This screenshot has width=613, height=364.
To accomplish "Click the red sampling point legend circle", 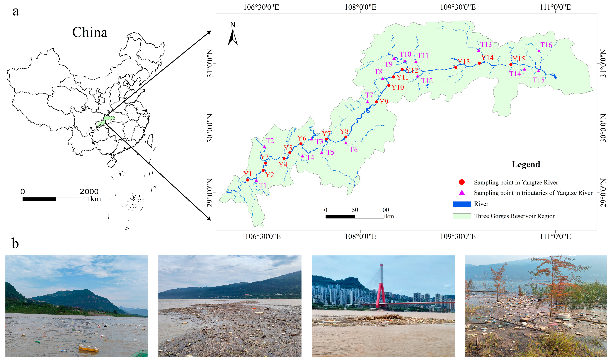I will [x=462, y=182].
